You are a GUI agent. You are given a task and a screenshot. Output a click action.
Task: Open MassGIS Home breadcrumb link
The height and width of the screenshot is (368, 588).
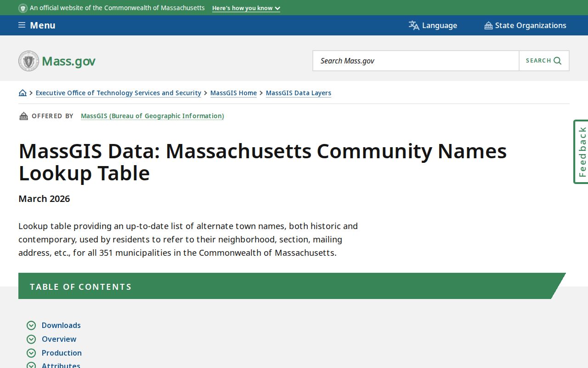point(233,93)
